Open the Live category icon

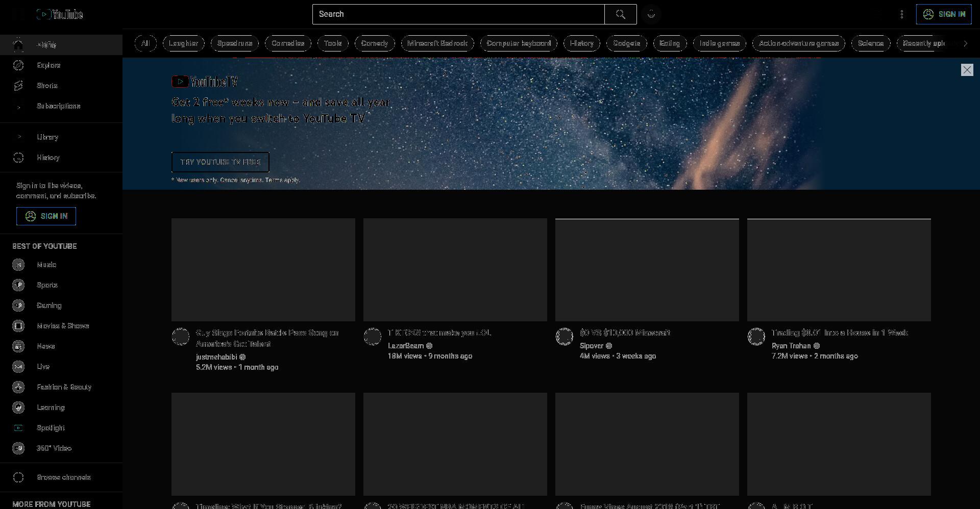click(18, 367)
